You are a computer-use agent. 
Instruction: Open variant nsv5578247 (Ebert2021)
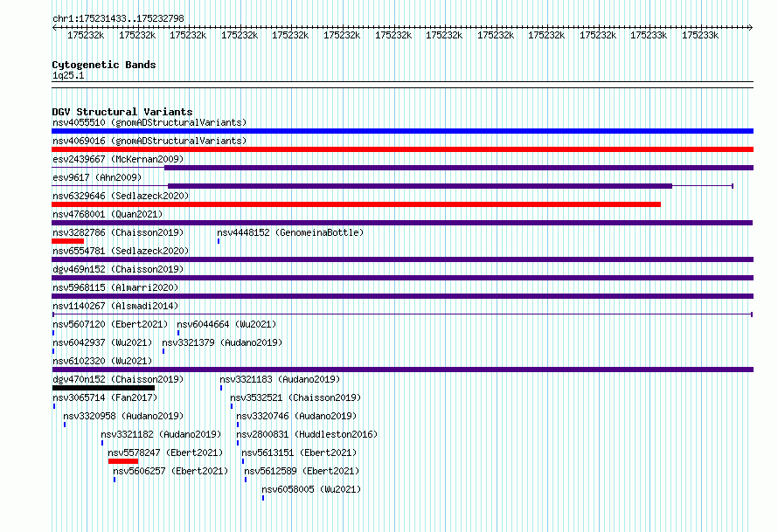coord(166,453)
